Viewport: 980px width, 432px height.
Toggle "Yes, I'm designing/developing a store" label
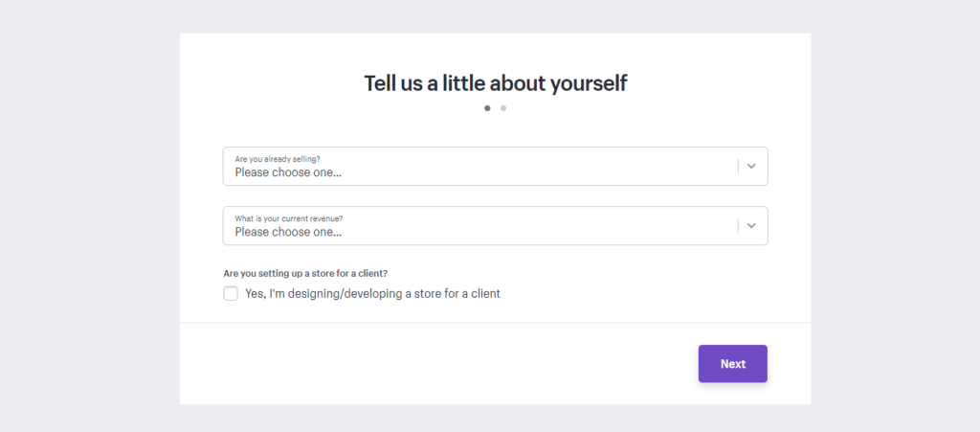click(x=372, y=293)
